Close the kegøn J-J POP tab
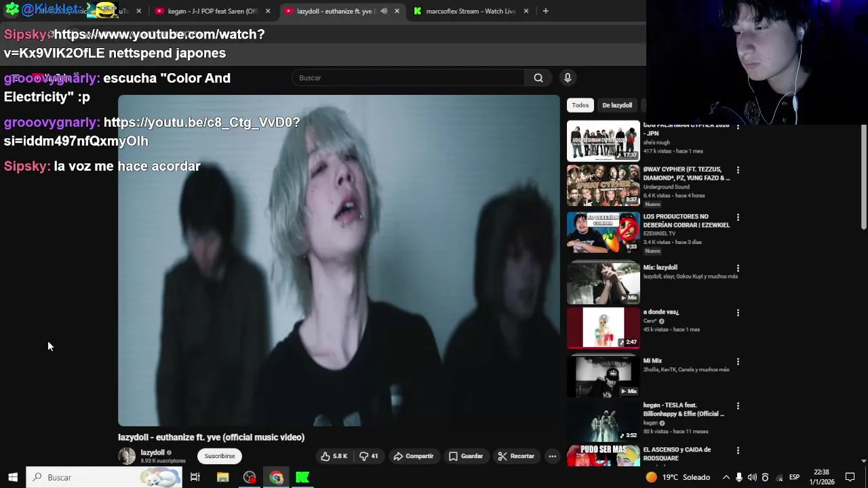868x488 pixels. click(268, 11)
